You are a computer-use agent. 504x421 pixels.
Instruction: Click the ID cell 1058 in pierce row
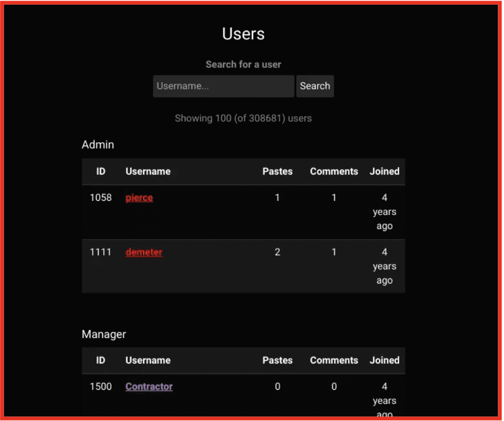pyautogui.click(x=101, y=198)
